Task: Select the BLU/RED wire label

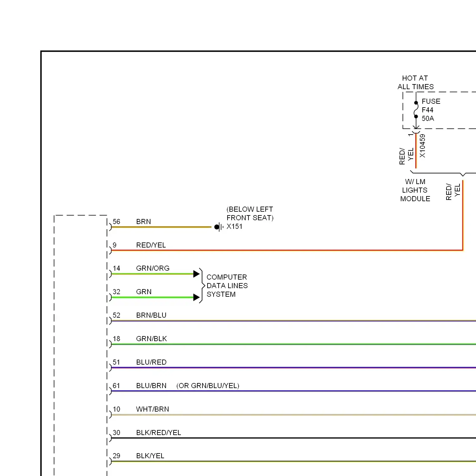Action: pyautogui.click(x=151, y=362)
